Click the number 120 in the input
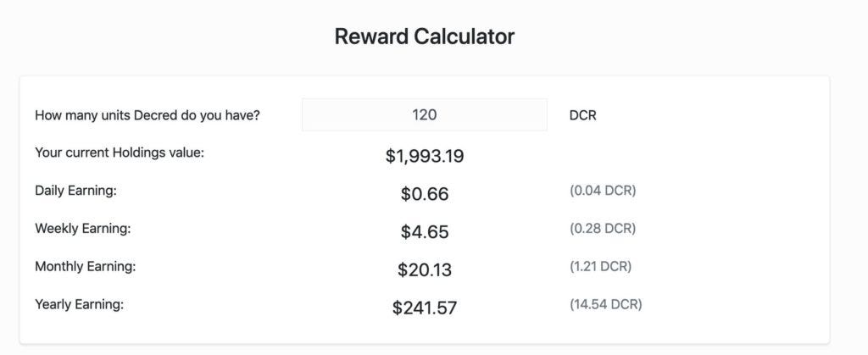The width and height of the screenshot is (868, 355). point(425,114)
